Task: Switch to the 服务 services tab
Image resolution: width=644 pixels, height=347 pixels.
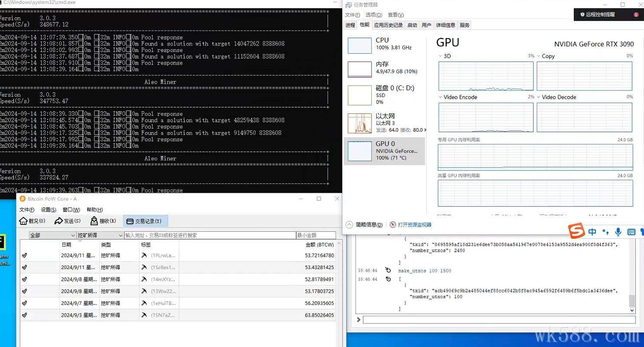Action: pos(465,25)
